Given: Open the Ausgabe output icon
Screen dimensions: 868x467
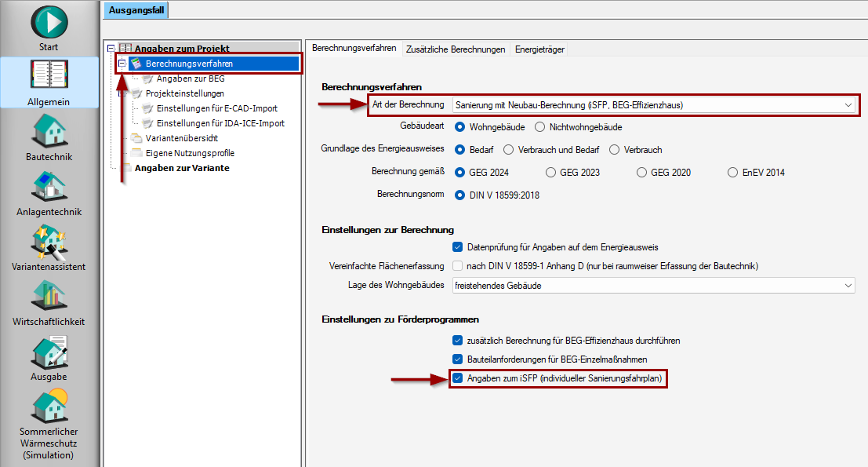Looking at the screenshot, I should tap(49, 352).
